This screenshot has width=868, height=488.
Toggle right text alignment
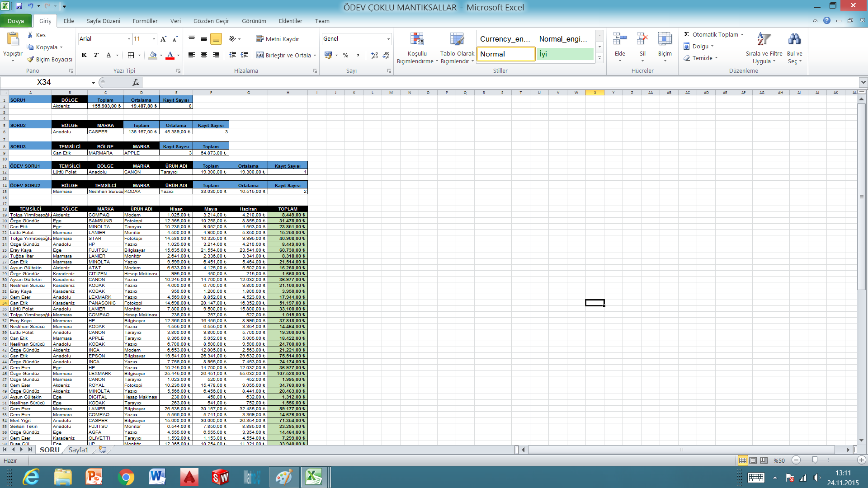point(216,55)
